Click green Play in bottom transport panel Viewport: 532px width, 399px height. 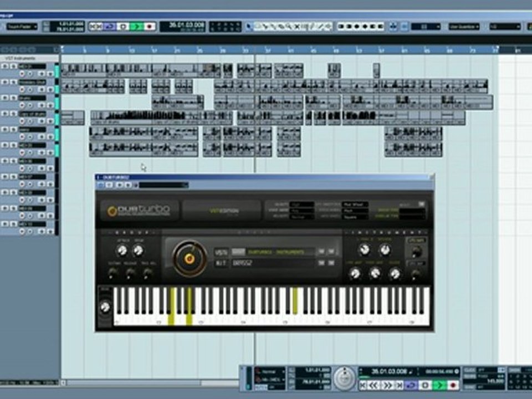point(439,385)
